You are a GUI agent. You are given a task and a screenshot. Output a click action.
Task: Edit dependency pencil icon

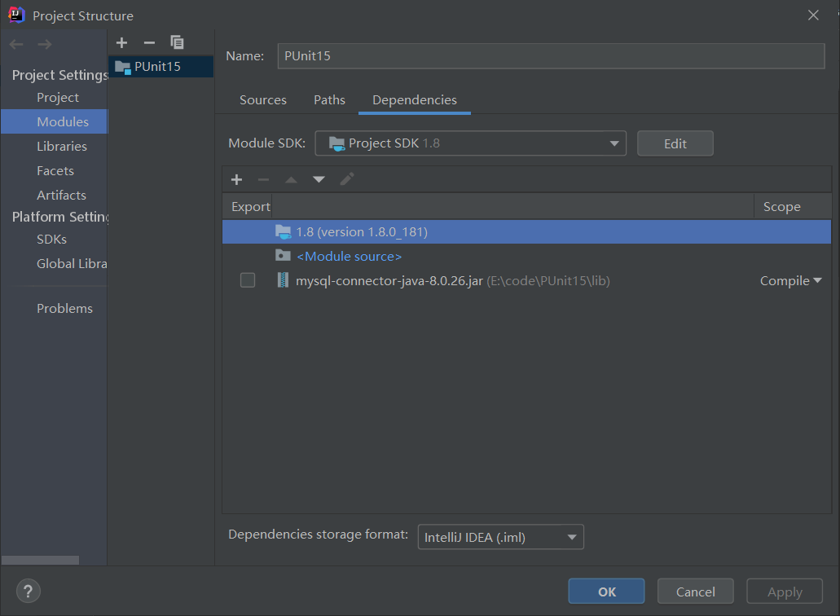[346, 179]
